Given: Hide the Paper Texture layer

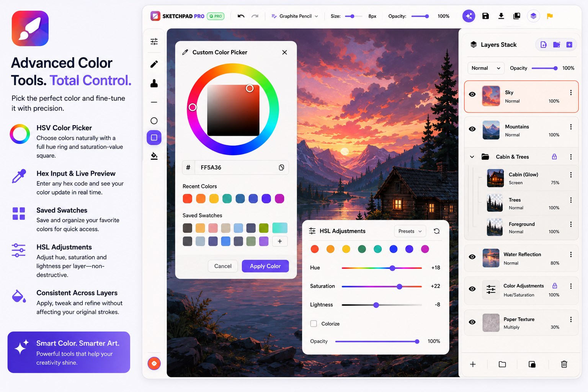Looking at the screenshot, I should [472, 322].
